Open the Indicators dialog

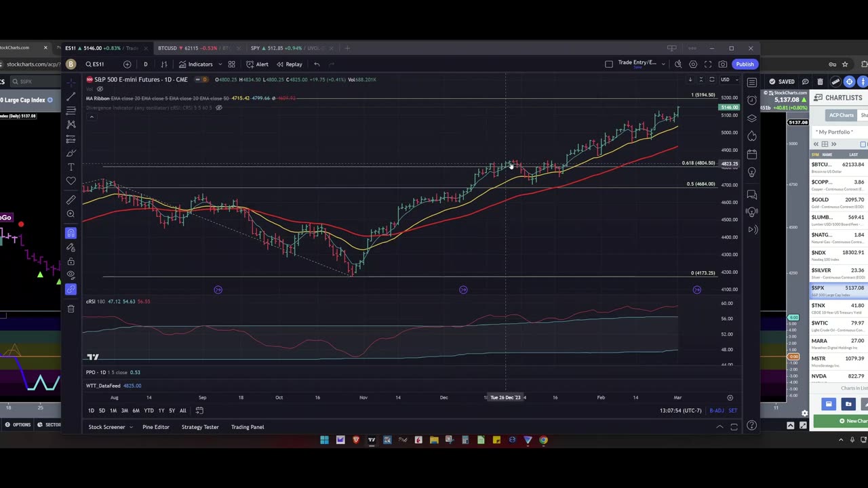[x=195, y=64]
